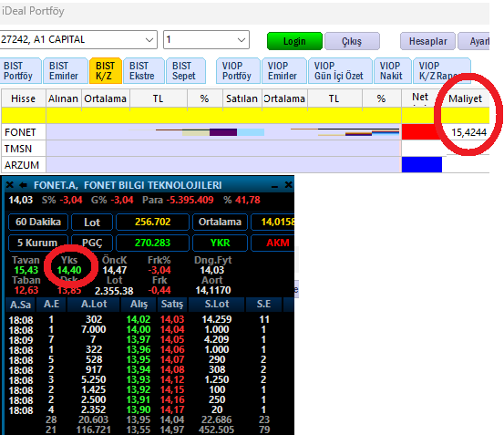
Task: Click the Ortalama button in FONET.A window
Action: pyautogui.click(x=220, y=222)
